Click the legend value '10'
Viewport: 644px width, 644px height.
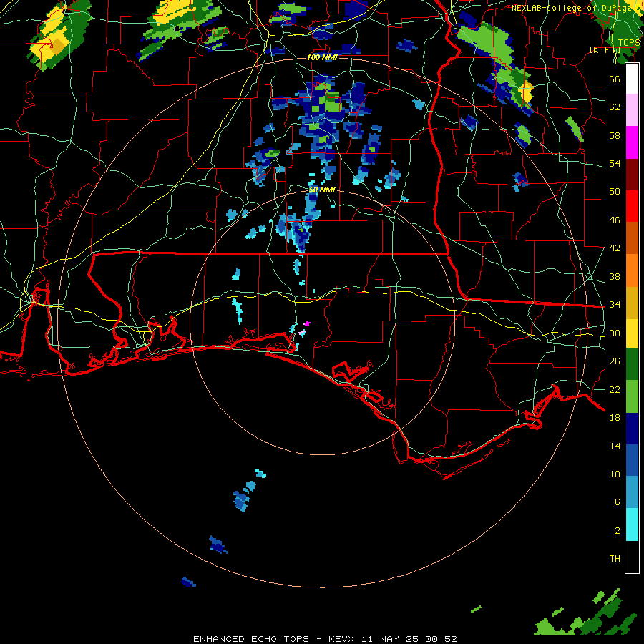(x=615, y=474)
